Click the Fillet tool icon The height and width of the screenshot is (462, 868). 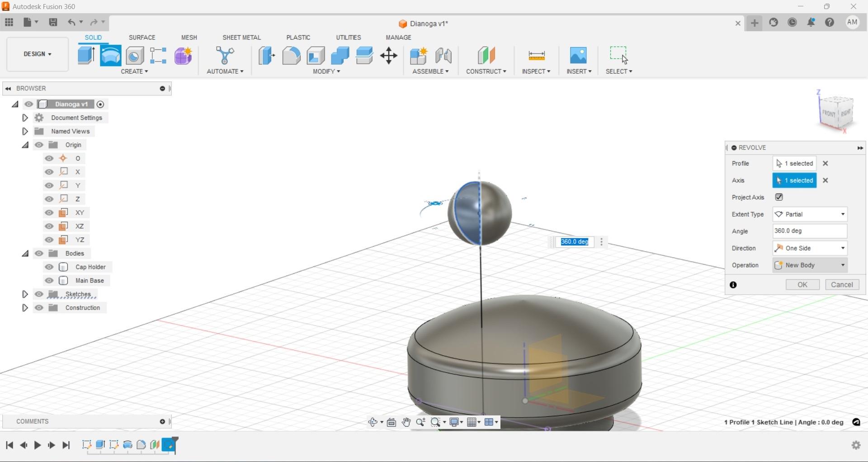click(x=291, y=56)
